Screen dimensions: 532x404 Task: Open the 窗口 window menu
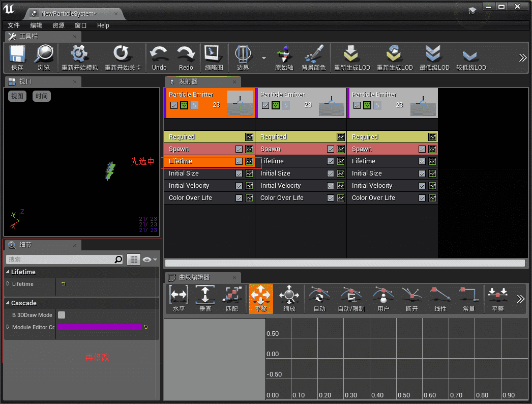(80, 25)
